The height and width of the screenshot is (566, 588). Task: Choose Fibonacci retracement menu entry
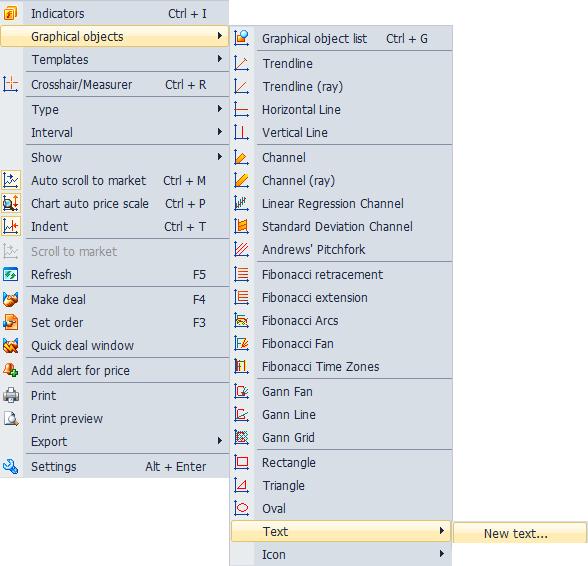click(x=342, y=275)
